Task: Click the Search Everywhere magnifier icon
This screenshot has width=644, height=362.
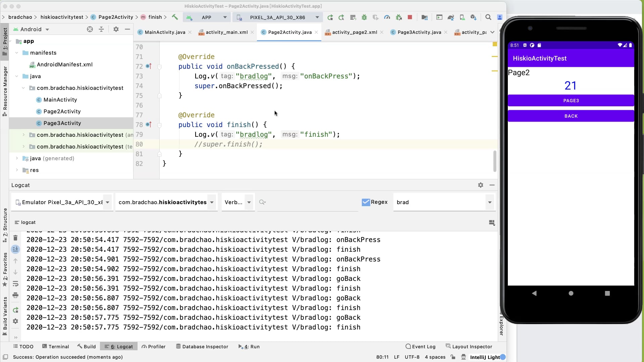Action: click(488, 17)
